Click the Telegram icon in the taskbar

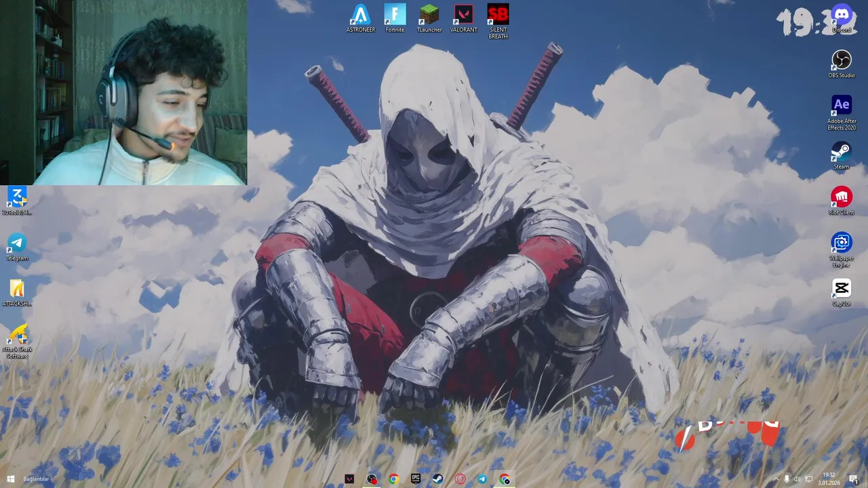tap(482, 479)
